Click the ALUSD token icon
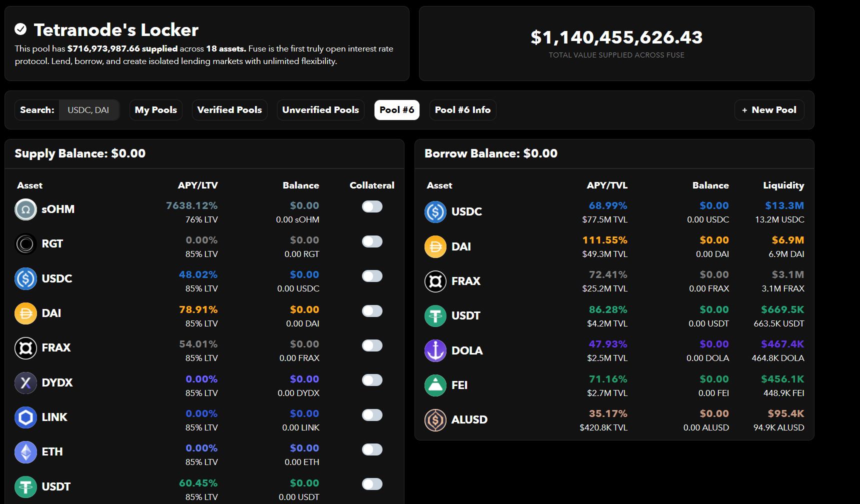This screenshot has height=504, width=860. (435, 420)
